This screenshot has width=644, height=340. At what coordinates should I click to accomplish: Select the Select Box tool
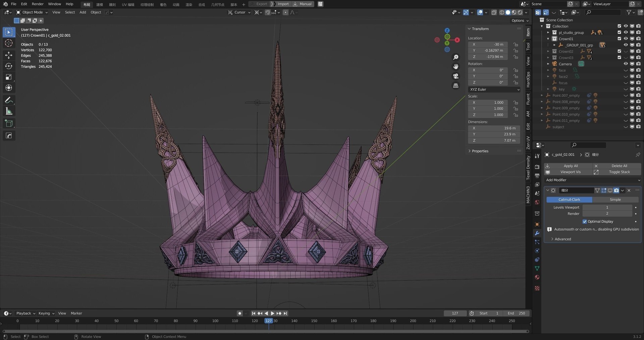tap(9, 32)
